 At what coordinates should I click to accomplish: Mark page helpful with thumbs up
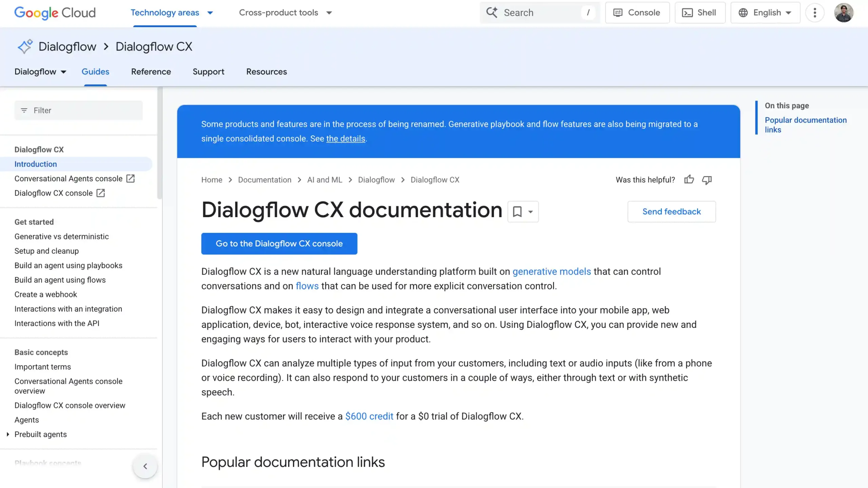pos(689,180)
